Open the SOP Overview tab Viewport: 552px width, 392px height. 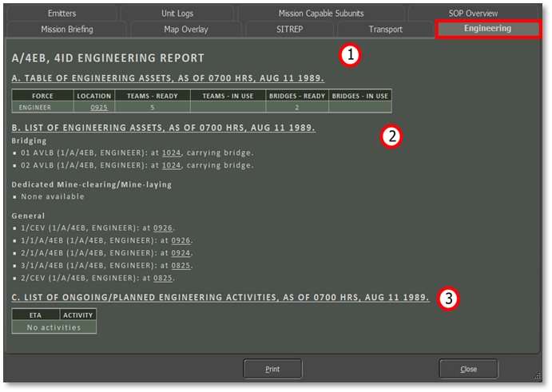pos(473,14)
